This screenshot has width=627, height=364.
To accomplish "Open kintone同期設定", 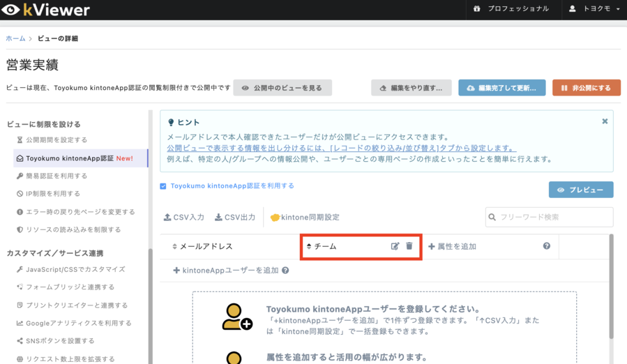I will pos(305,217).
